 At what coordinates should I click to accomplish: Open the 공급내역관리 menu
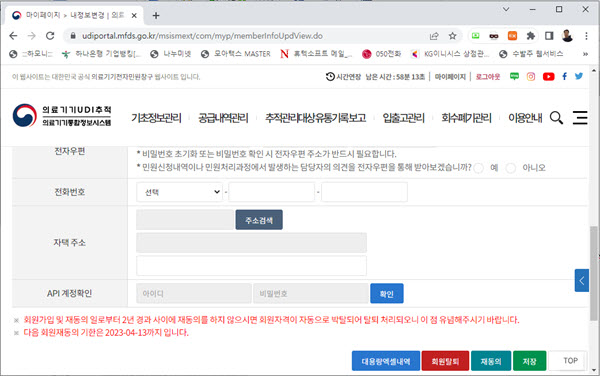[x=223, y=118]
